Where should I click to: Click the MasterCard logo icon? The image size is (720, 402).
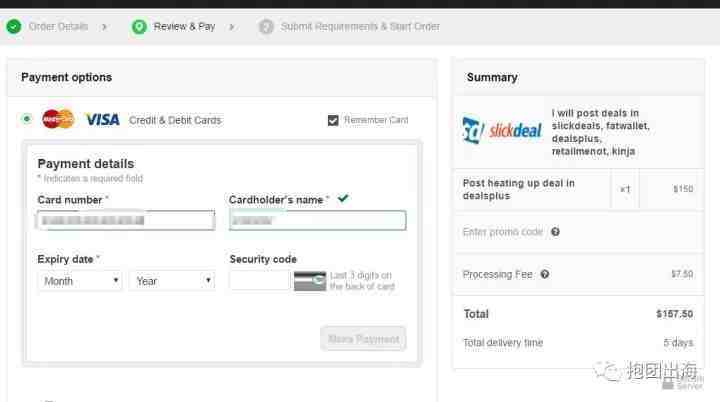click(58, 119)
